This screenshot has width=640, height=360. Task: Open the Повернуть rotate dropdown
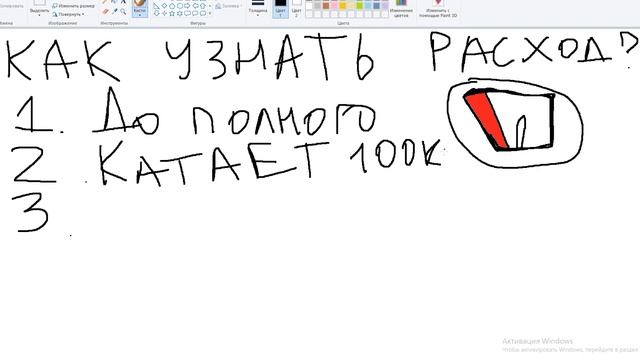point(68,14)
